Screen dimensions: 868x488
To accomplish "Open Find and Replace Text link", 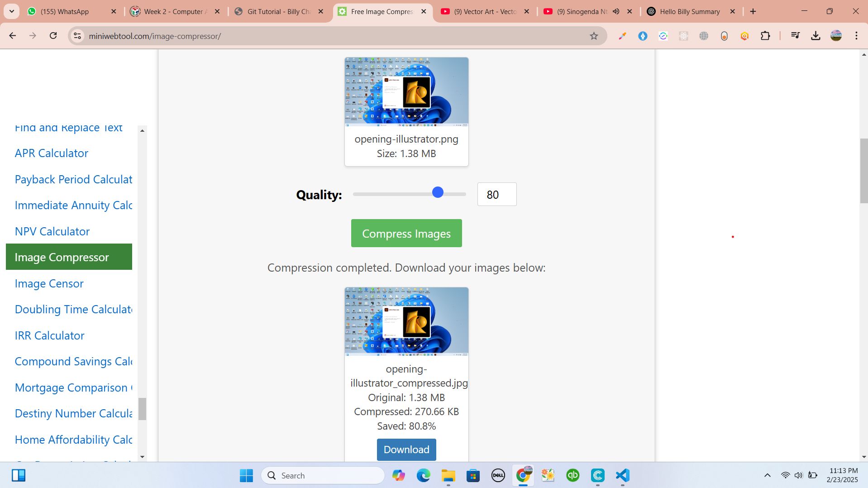I will pos(69,128).
